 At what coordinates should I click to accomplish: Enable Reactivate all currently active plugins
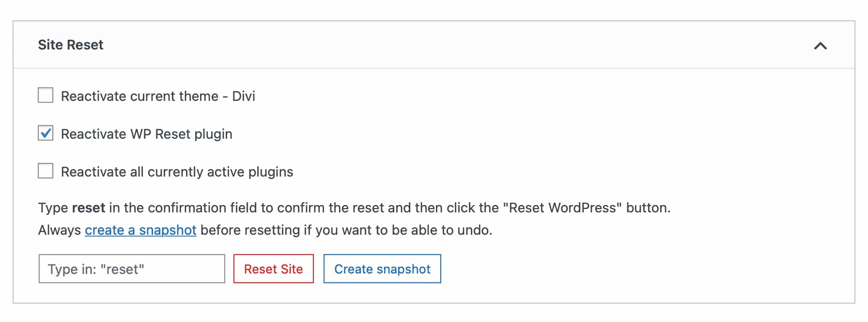click(x=45, y=171)
